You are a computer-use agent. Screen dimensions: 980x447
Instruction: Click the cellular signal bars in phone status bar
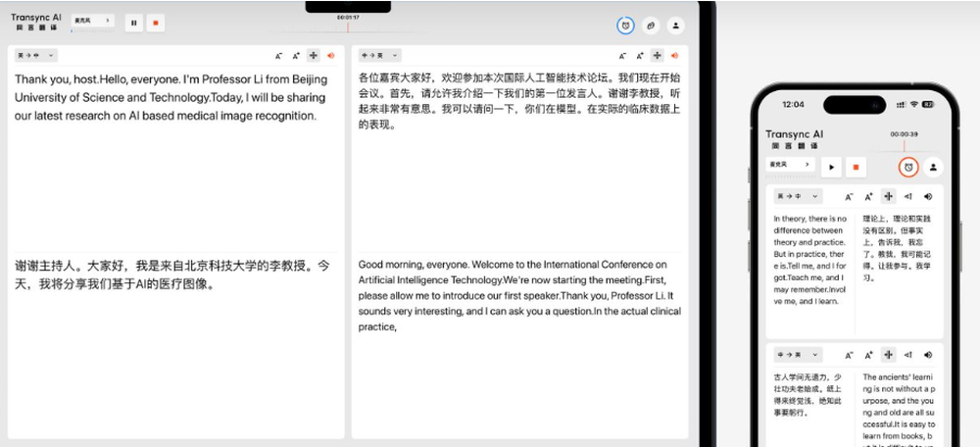[902, 105]
